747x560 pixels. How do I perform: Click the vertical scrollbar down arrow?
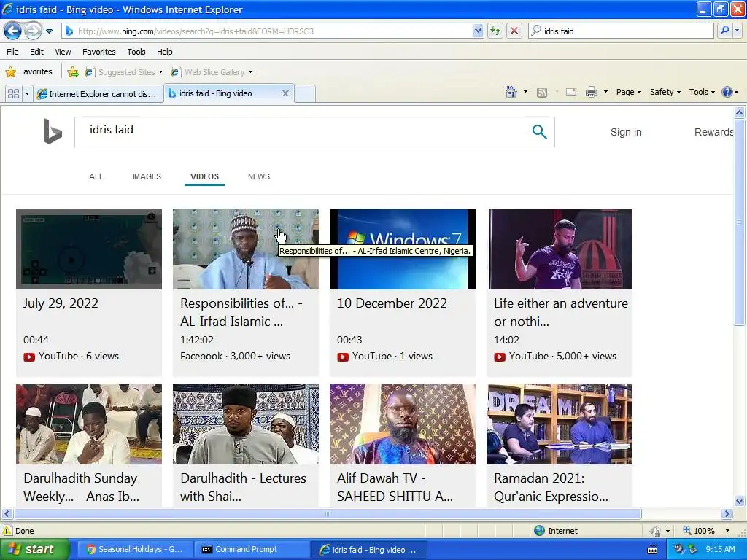click(740, 501)
